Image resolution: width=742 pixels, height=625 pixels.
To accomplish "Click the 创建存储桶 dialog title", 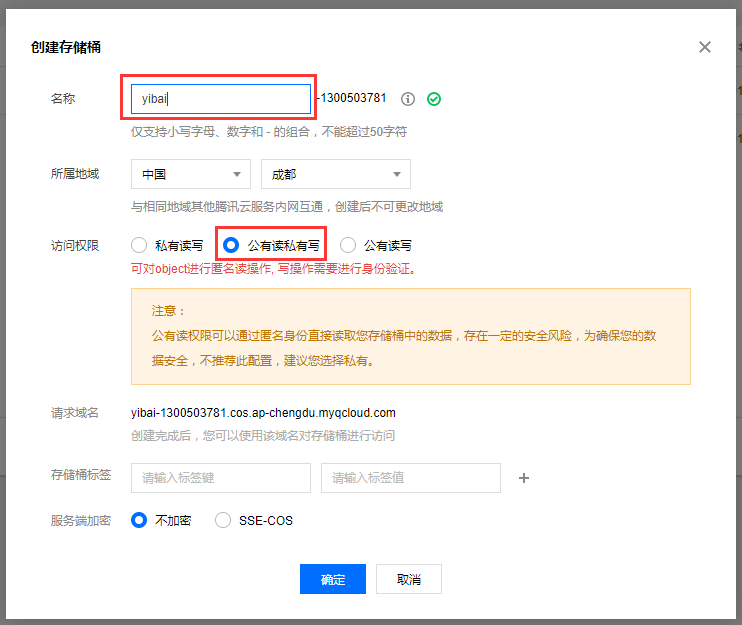I will [x=66, y=47].
